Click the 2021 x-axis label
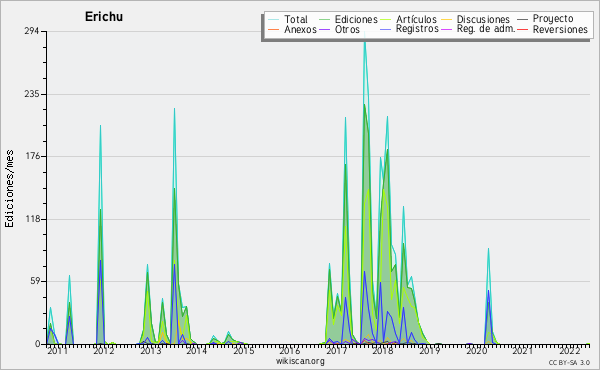Screen dimensions: 600x370 (x=523, y=350)
